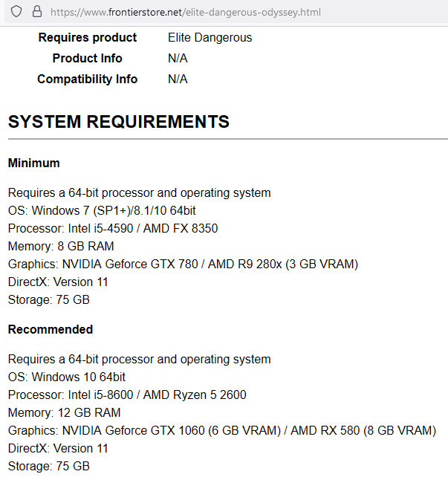The height and width of the screenshot is (477, 448).
Task: Click the GTX 780 graphics requirement line
Action: coord(183,264)
